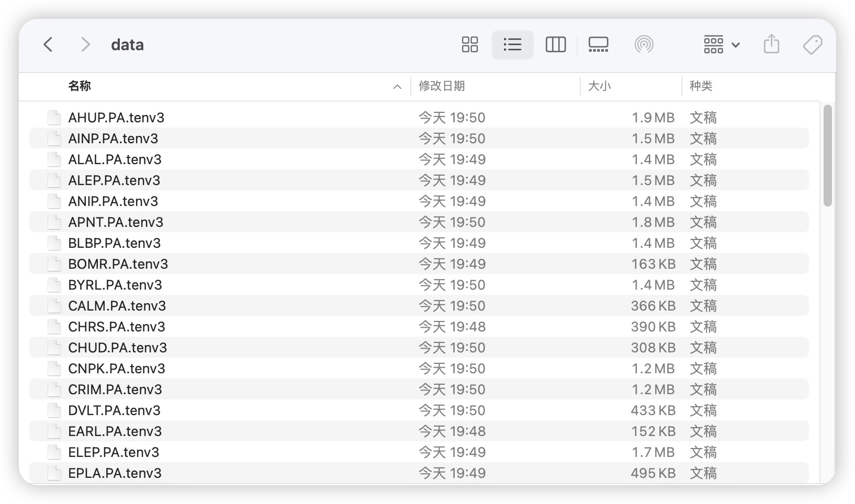Select file name ANIP.PA.tenv3

point(113,201)
